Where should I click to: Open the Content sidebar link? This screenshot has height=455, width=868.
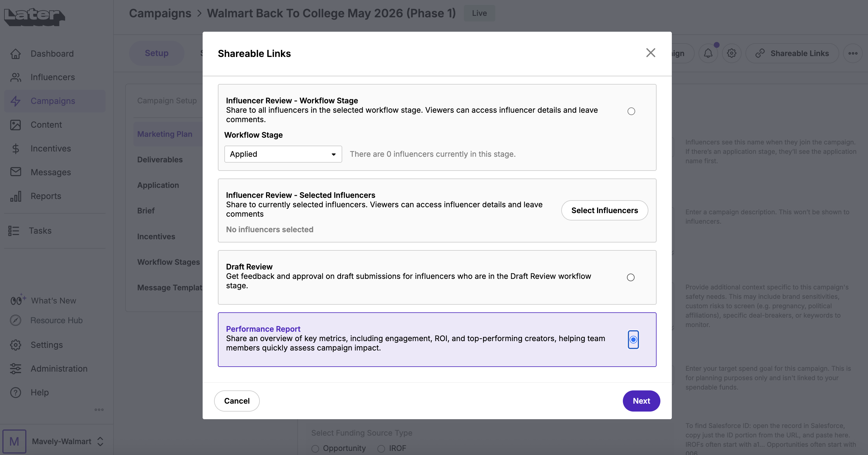(47, 125)
